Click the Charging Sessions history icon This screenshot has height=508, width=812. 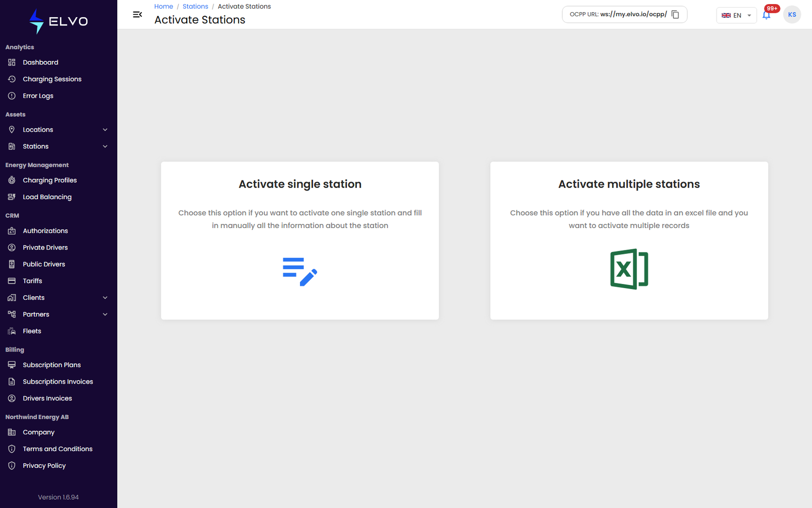coord(12,79)
